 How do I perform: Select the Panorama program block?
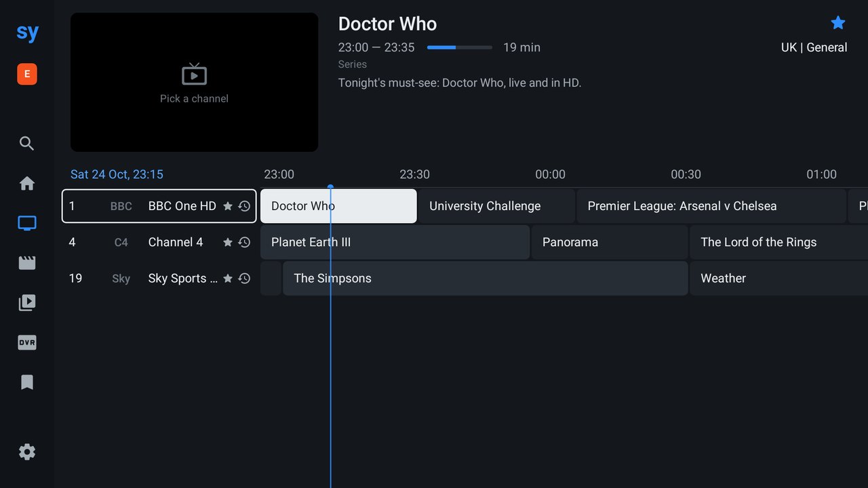point(610,242)
